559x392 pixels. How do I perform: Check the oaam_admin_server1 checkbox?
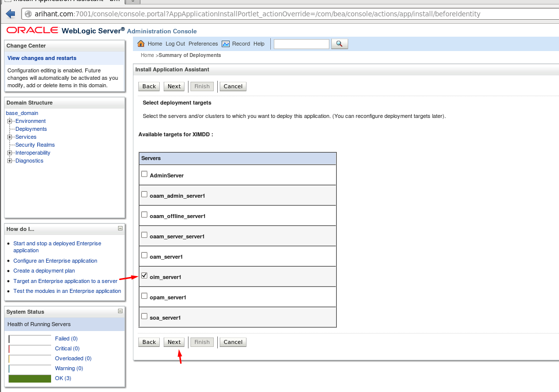(144, 194)
